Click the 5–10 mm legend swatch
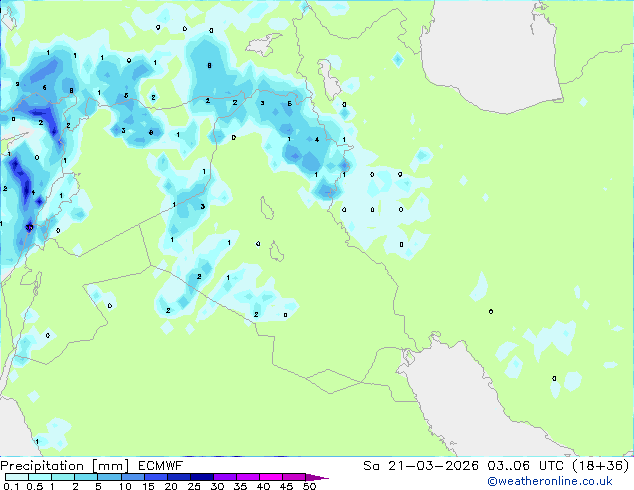Image resolution: width=634 pixels, height=490 pixels. click(x=109, y=477)
